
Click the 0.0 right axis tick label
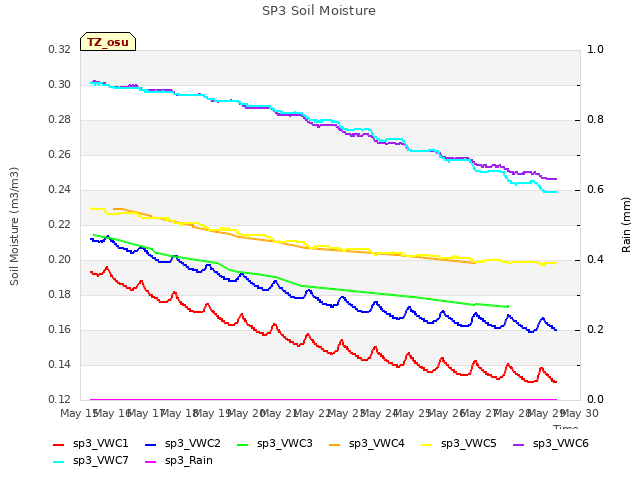click(595, 399)
